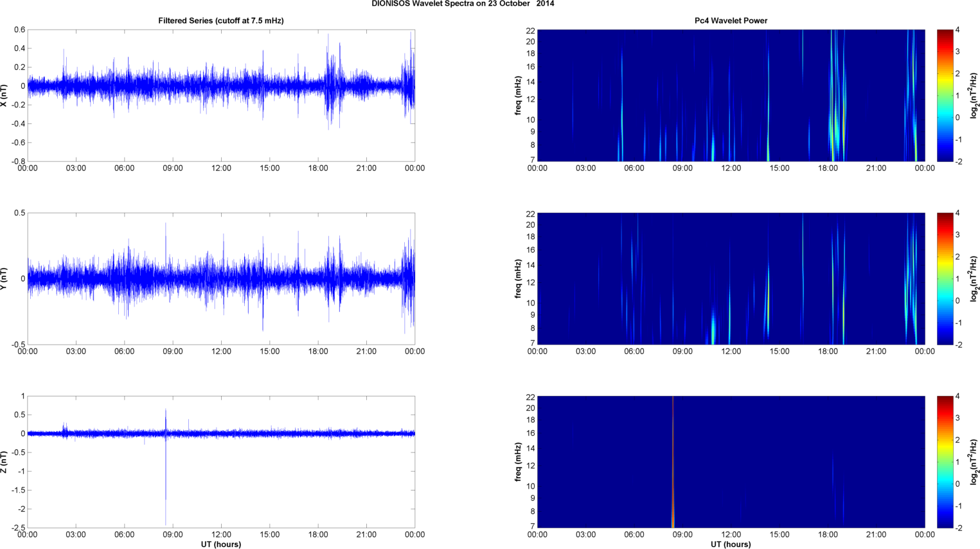The image size is (980, 549).
Task: Click the bright streak near 18:15 in the top wavelet plot
Action: coord(832,95)
